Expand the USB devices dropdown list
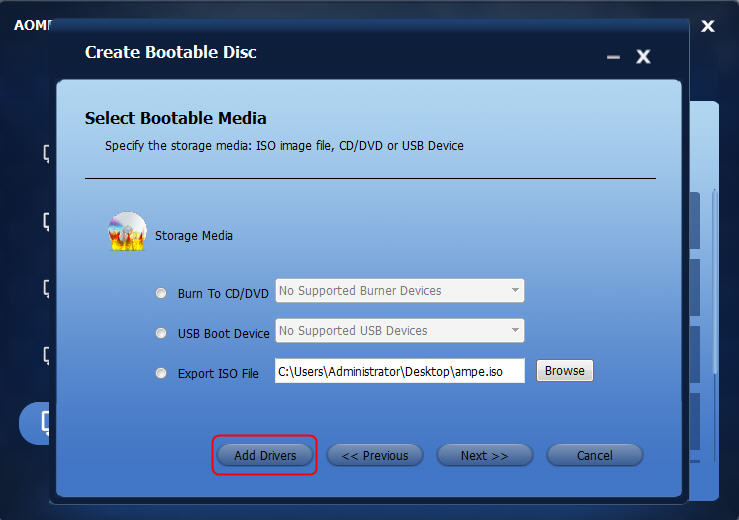The image size is (739, 520). [x=400, y=331]
